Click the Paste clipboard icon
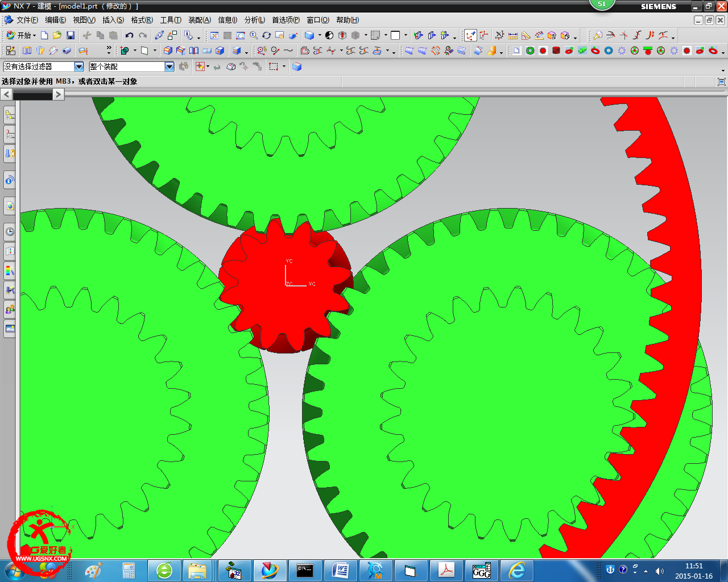Image resolution: width=728 pixels, height=582 pixels. (x=113, y=35)
